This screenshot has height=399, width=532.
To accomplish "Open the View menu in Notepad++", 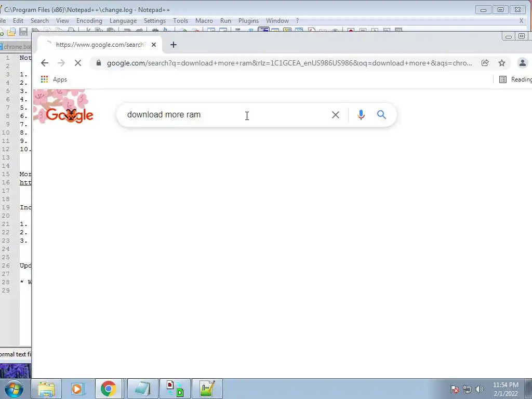I will pos(62,21).
